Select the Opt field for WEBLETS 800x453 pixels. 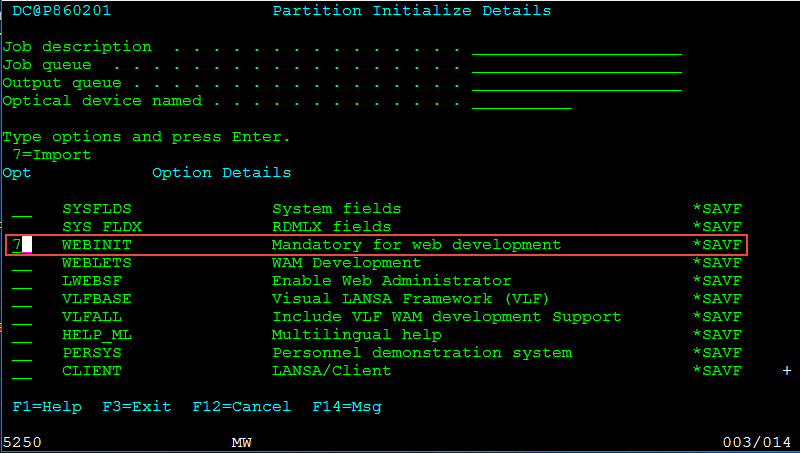(x=22, y=263)
